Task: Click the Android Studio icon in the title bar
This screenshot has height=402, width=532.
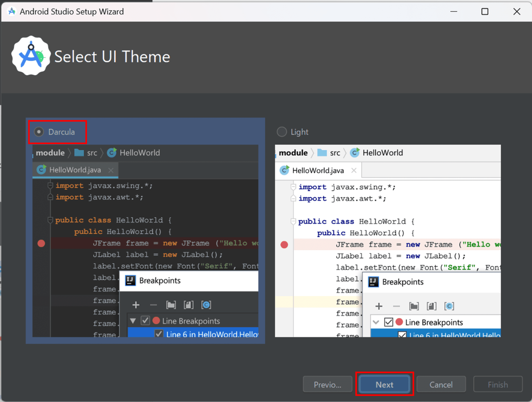Action: (x=11, y=11)
